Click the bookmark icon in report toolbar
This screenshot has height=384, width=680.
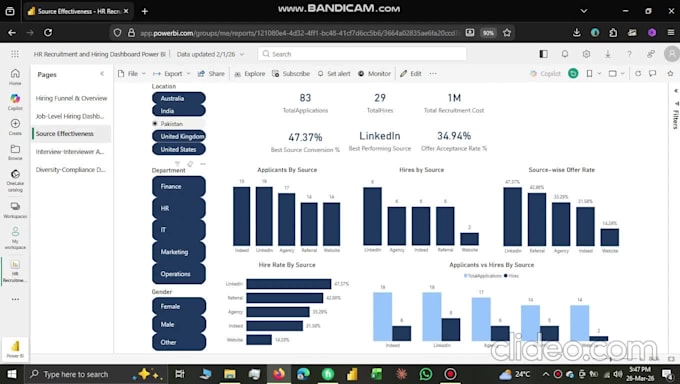click(589, 73)
